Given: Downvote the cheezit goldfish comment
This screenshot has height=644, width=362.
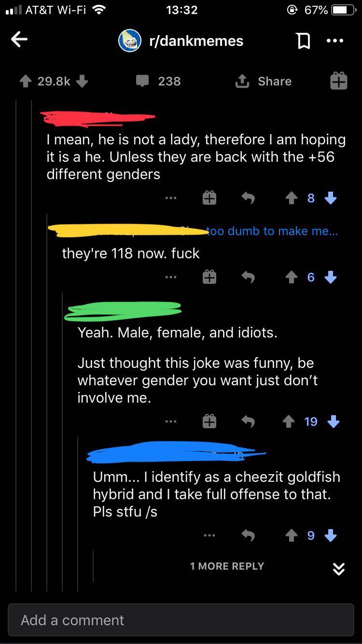Looking at the screenshot, I should coord(331,535).
